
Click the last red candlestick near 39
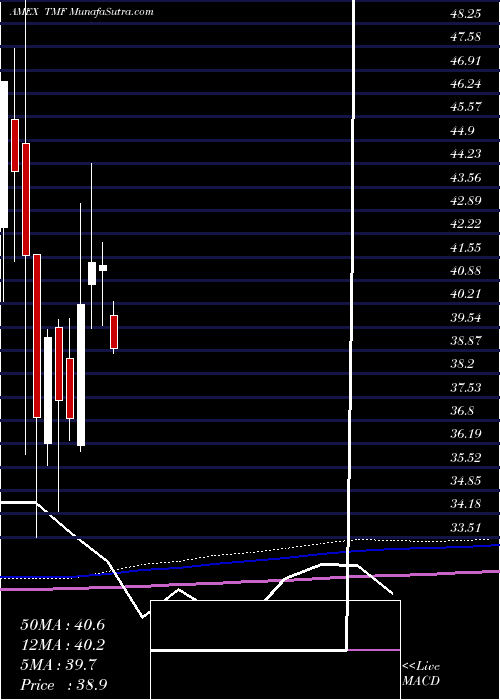coord(114,332)
